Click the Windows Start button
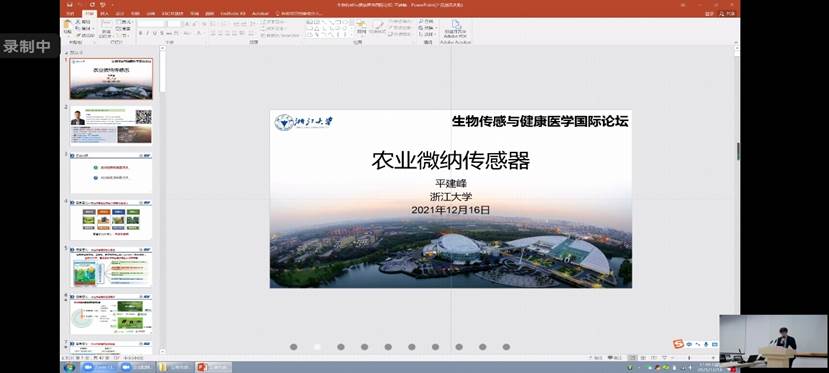This screenshot has width=829, height=373. [x=69, y=367]
